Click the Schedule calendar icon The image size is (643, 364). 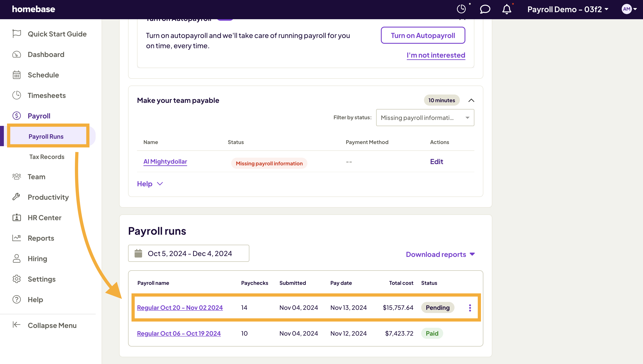(x=16, y=75)
